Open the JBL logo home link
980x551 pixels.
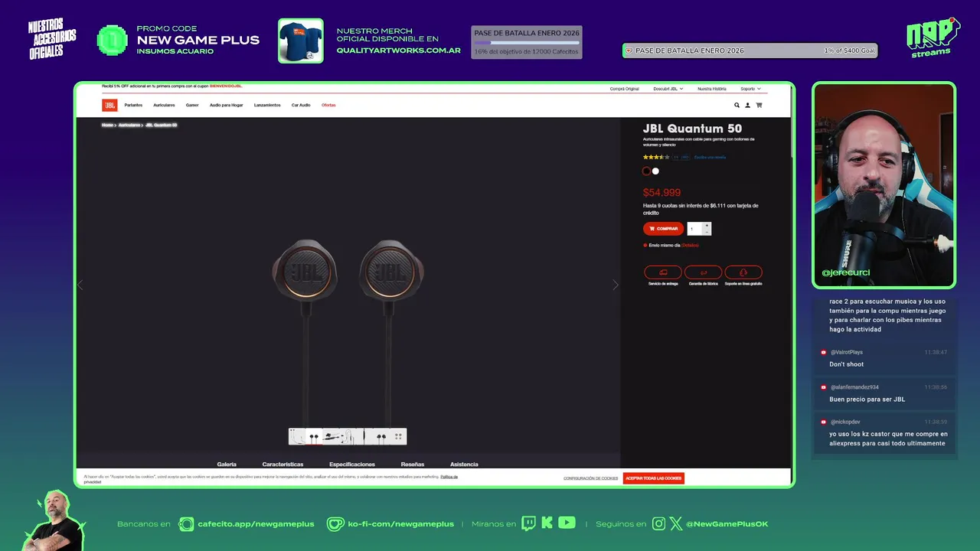coord(109,105)
